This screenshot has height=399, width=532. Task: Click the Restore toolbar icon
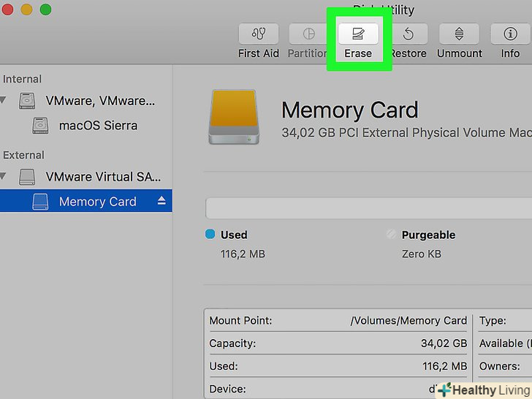pos(408,34)
